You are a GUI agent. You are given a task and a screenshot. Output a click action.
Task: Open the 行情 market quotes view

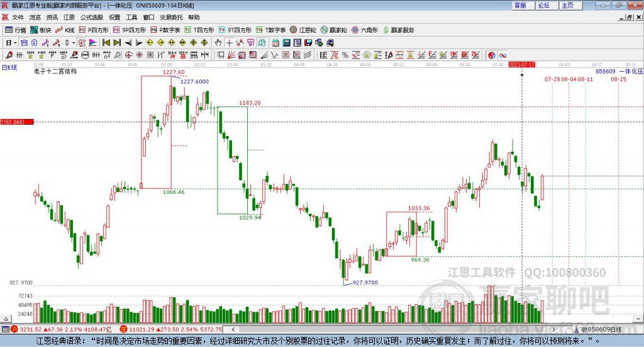(x=16, y=30)
